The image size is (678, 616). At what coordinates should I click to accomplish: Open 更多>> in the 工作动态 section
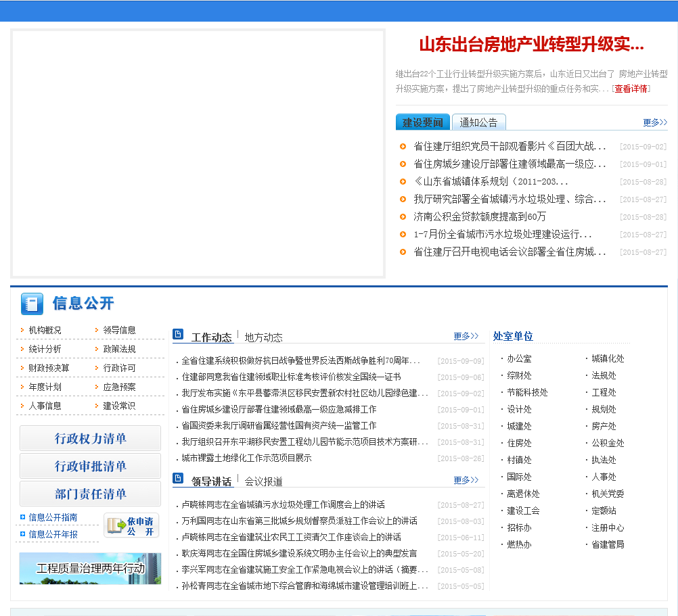pyautogui.click(x=466, y=336)
